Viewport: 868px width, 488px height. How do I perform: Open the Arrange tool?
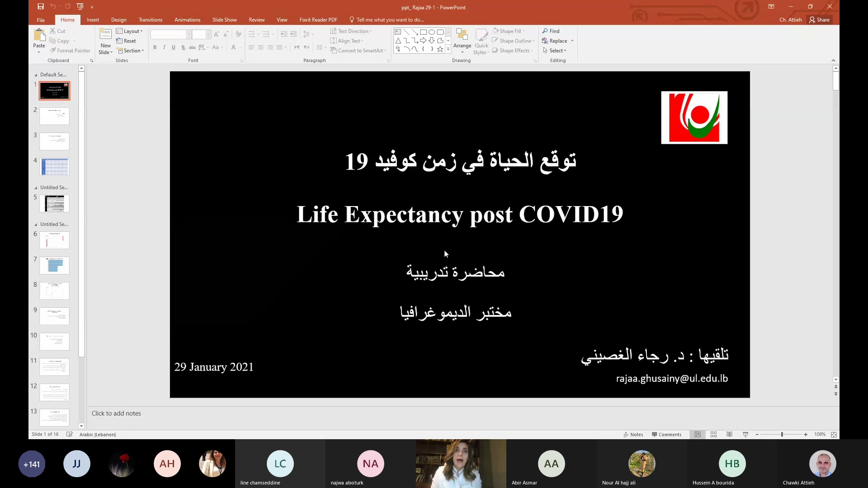click(x=462, y=41)
